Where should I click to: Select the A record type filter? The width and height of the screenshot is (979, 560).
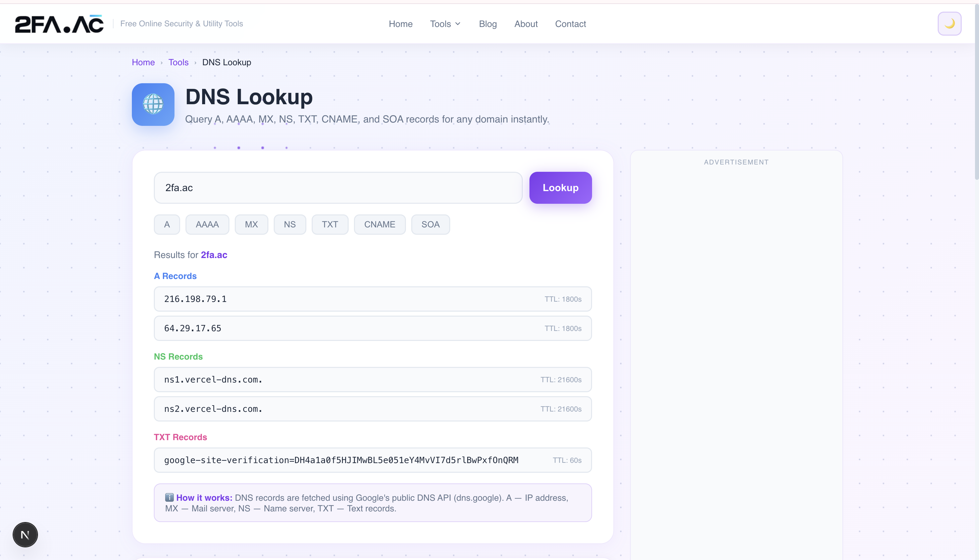click(166, 224)
